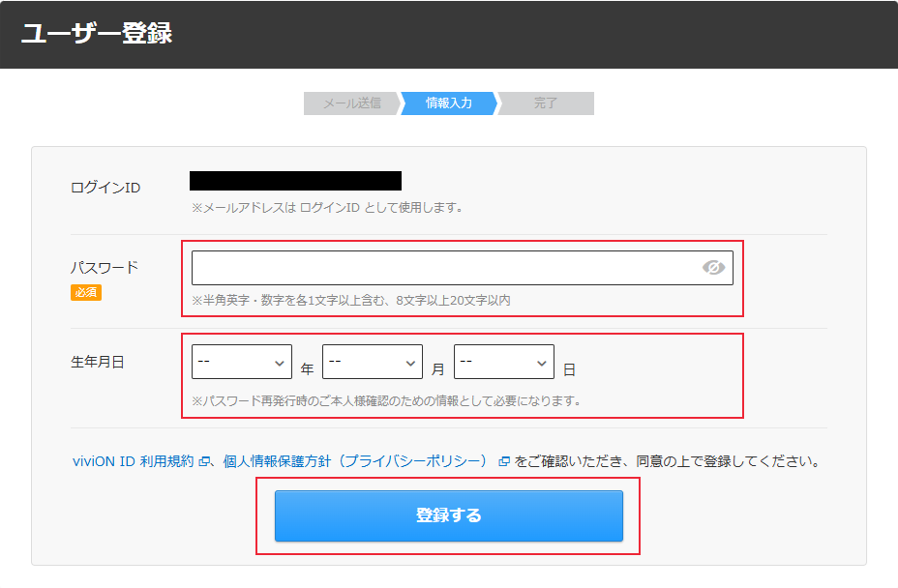The height and width of the screenshot is (588, 898).
Task: Open the viviON ID 利用規約 link
Action: (x=134, y=462)
